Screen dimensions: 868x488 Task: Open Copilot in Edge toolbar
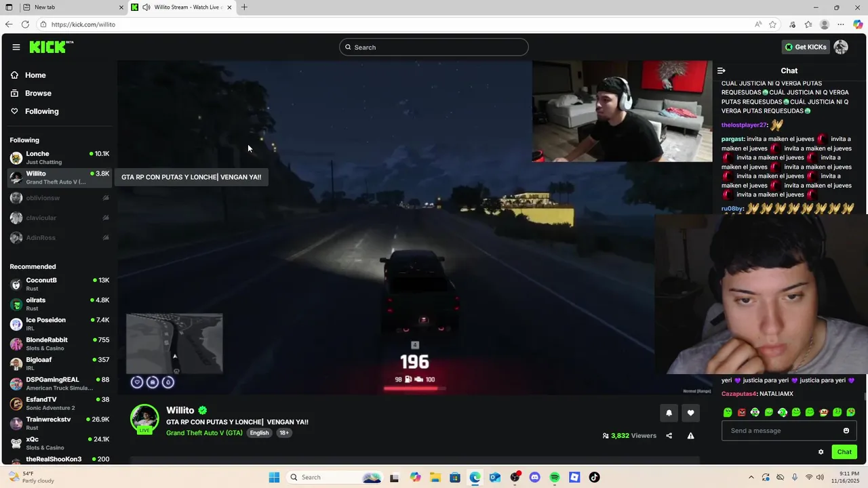pos(858,24)
